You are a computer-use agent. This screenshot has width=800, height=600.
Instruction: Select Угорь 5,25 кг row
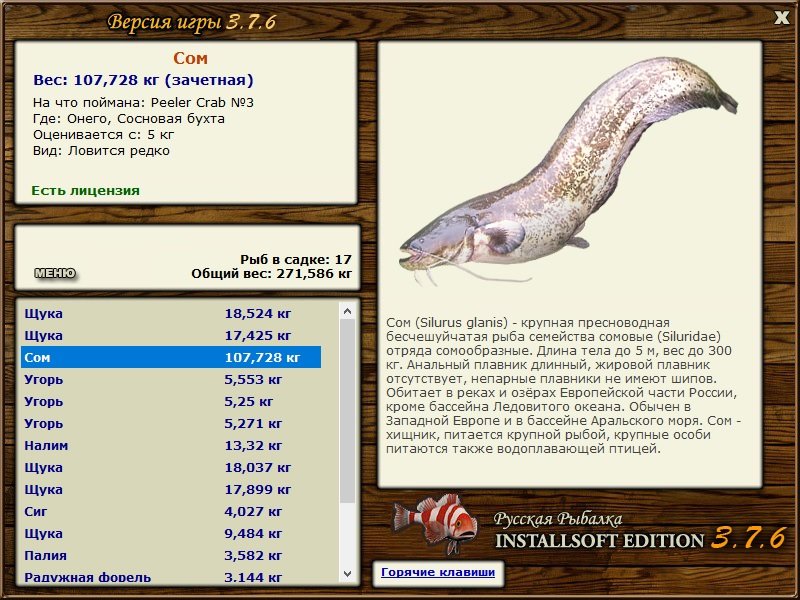(x=171, y=401)
